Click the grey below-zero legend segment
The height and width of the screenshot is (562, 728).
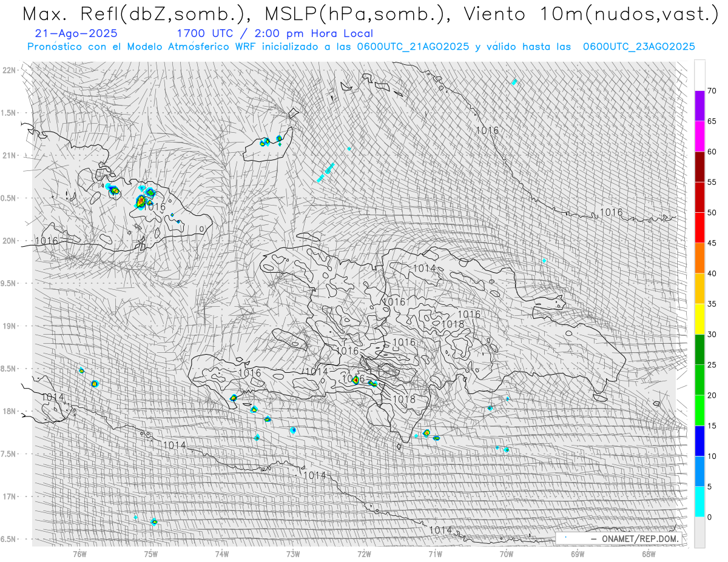[699, 532]
